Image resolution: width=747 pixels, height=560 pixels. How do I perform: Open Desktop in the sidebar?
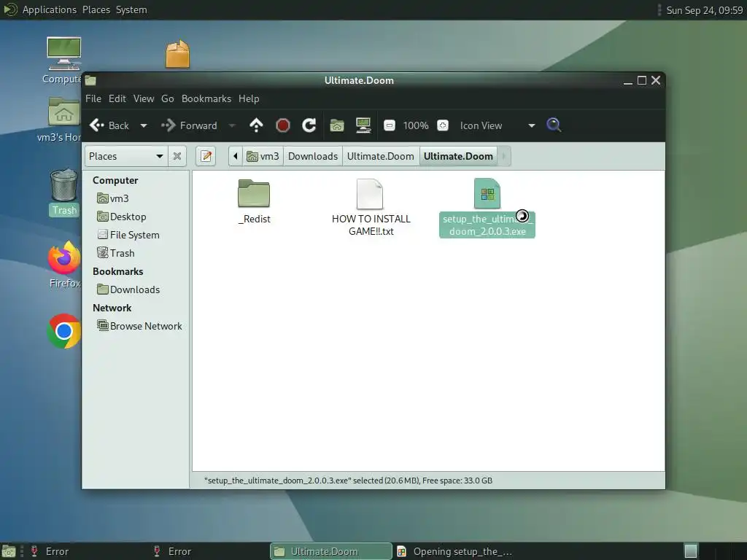[122, 217]
